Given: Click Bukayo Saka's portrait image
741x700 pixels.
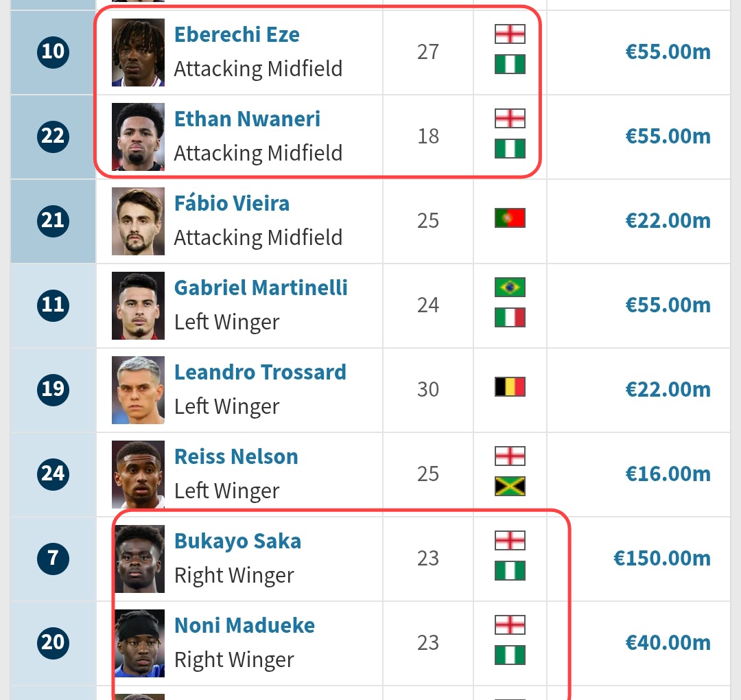Looking at the screenshot, I should coord(139,559).
